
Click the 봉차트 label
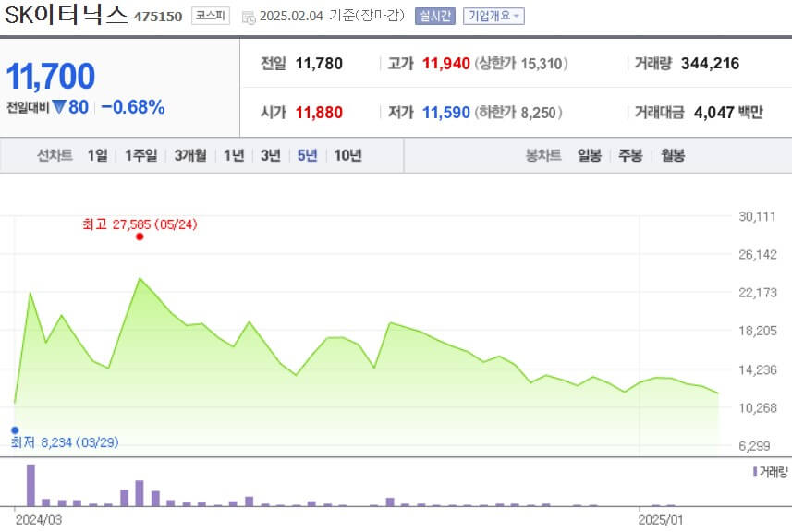click(x=543, y=155)
